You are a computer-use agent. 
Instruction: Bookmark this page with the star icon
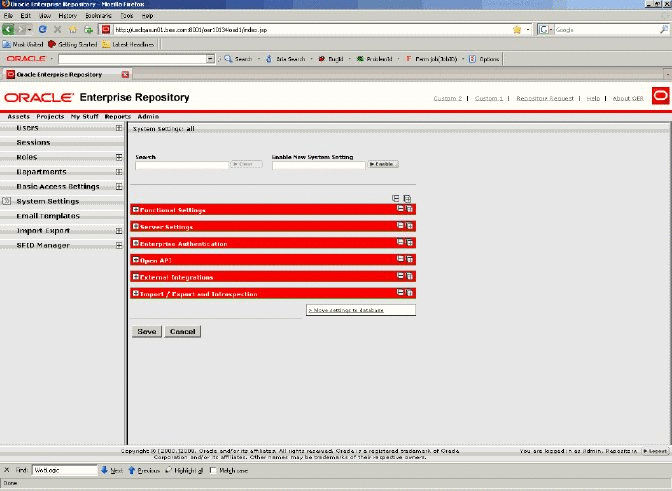pyautogui.click(x=517, y=30)
